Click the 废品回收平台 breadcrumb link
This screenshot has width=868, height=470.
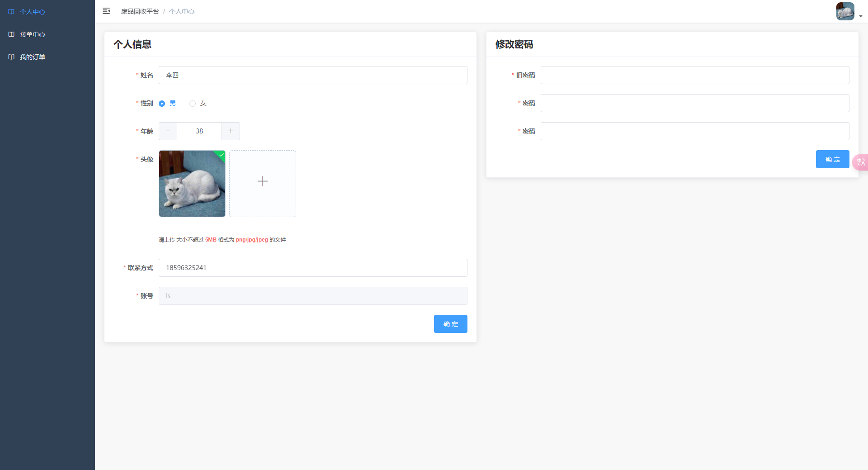[x=140, y=11]
